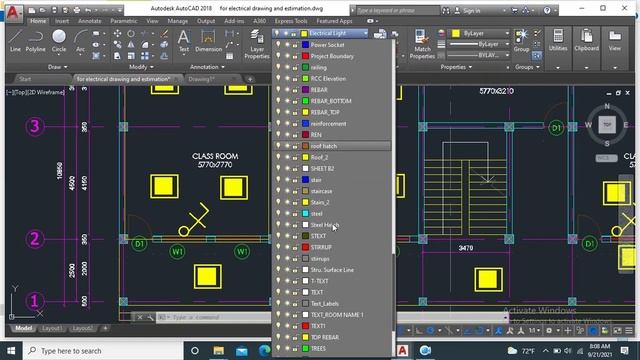Click cyan color swatch of steel layer
This screenshot has width=640, height=360.
pos(305,213)
